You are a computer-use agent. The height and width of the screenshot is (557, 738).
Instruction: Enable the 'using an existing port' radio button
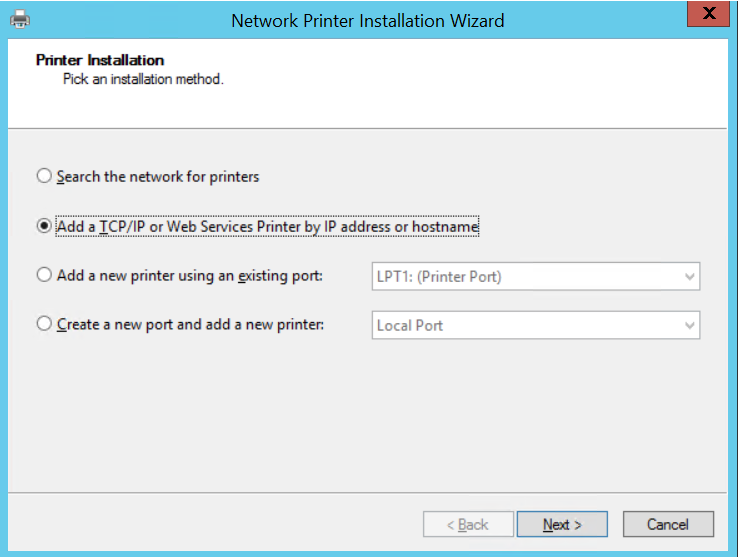tap(44, 275)
